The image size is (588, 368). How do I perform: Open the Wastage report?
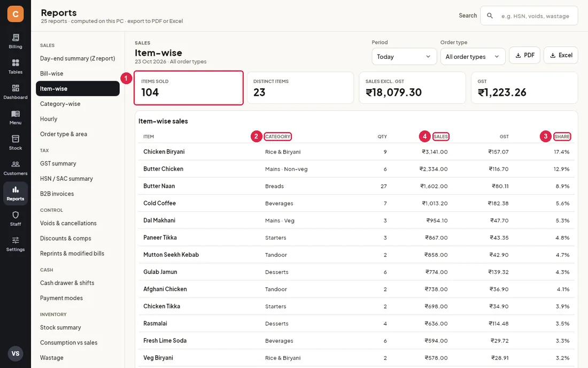click(x=78, y=357)
